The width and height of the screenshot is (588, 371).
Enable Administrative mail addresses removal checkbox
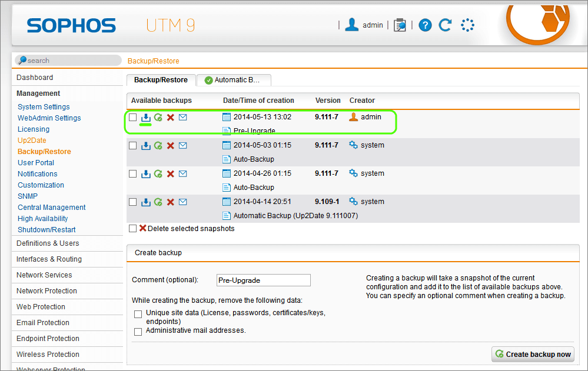(138, 332)
